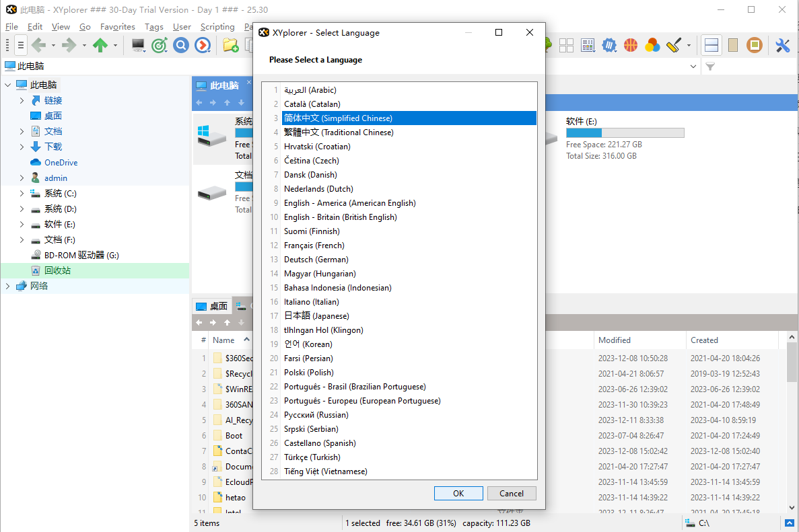Open Find Files with the blue magnifier icon
The image size is (799, 532).
[x=180, y=45]
